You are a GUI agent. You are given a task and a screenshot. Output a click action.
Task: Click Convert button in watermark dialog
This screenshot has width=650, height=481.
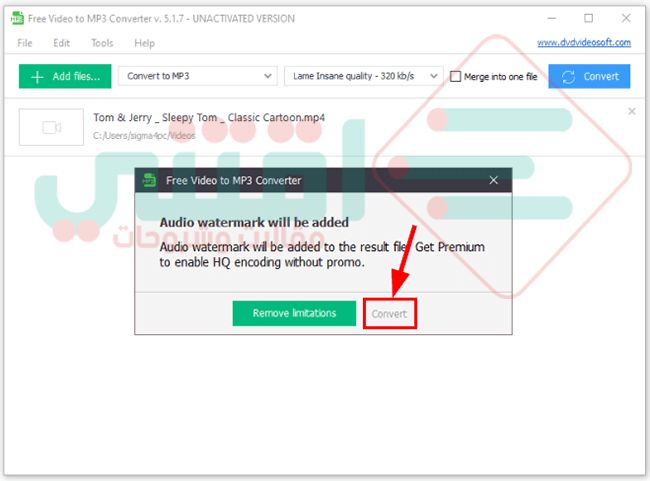(x=389, y=314)
